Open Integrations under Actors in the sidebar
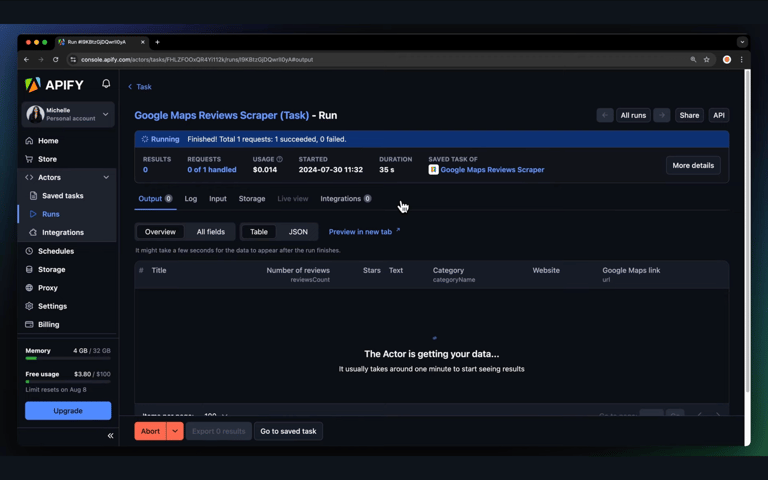 click(x=63, y=232)
